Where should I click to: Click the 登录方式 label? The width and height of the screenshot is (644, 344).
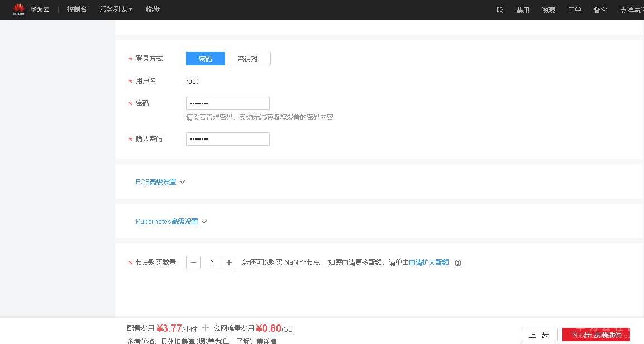pyautogui.click(x=149, y=59)
